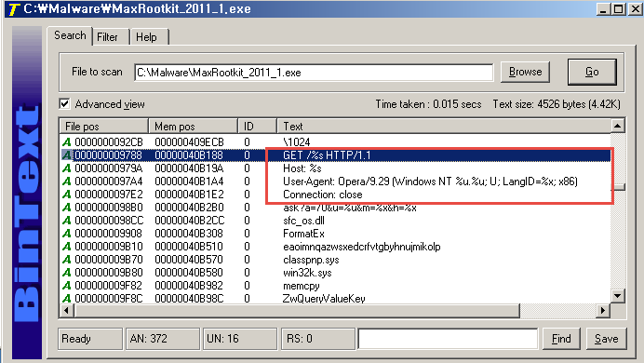Click memory position 00000040B1A4
644x363 pixels.
[189, 181]
